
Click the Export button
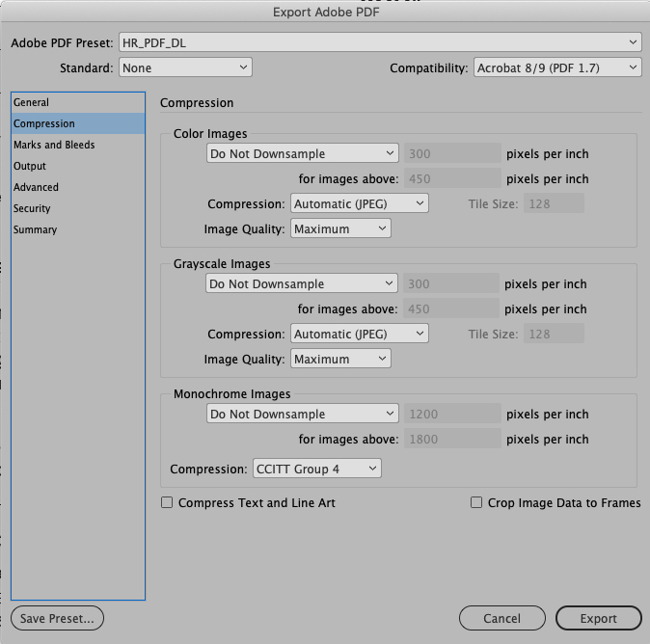click(599, 618)
